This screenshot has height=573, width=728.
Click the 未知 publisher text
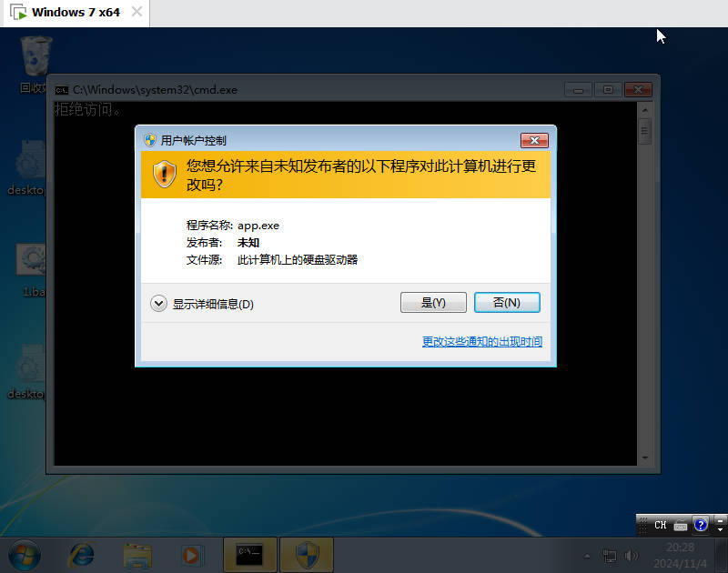(x=248, y=243)
